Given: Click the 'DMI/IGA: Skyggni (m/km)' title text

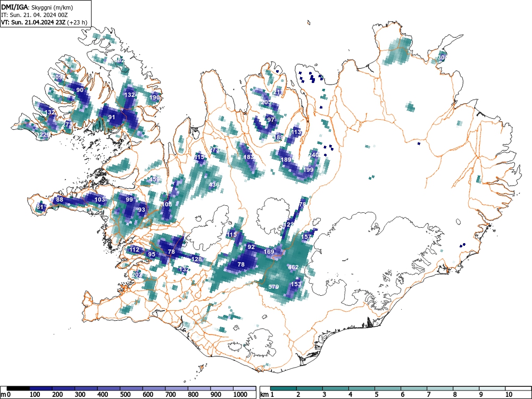Looking at the screenshot, I should (x=37, y=7).
